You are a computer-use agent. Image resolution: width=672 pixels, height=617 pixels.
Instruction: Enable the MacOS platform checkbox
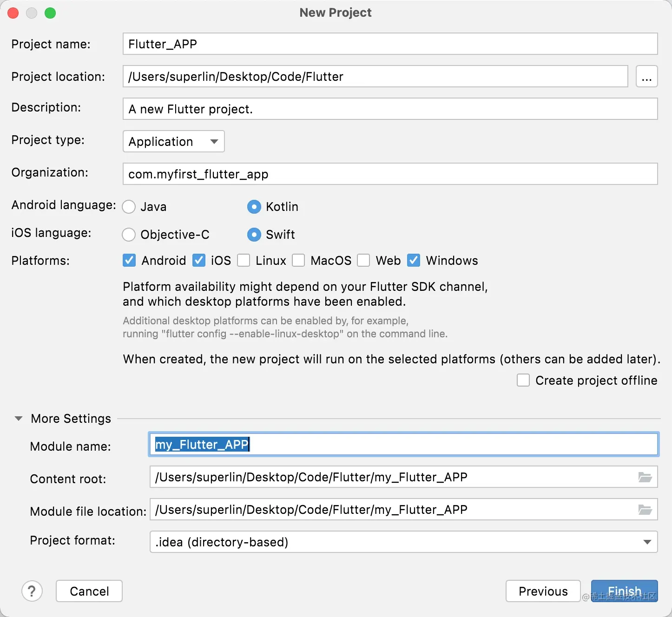coord(298,260)
